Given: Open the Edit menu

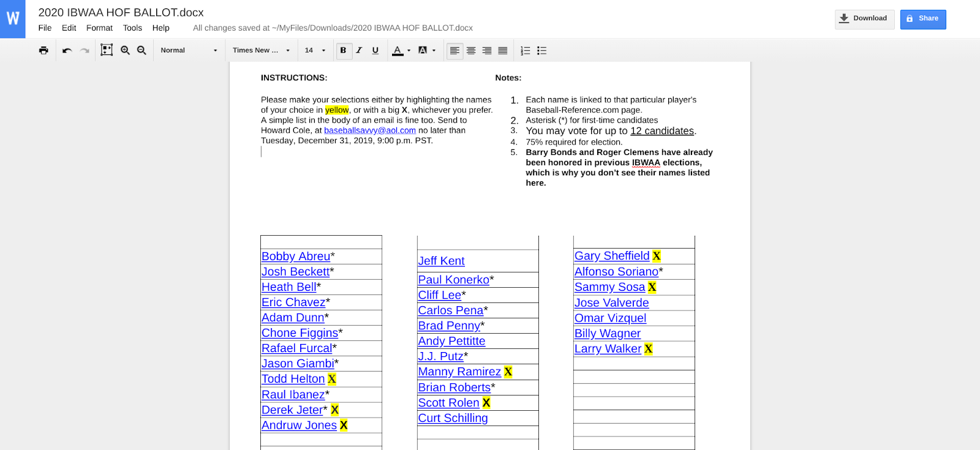Looking at the screenshot, I should [x=69, y=28].
